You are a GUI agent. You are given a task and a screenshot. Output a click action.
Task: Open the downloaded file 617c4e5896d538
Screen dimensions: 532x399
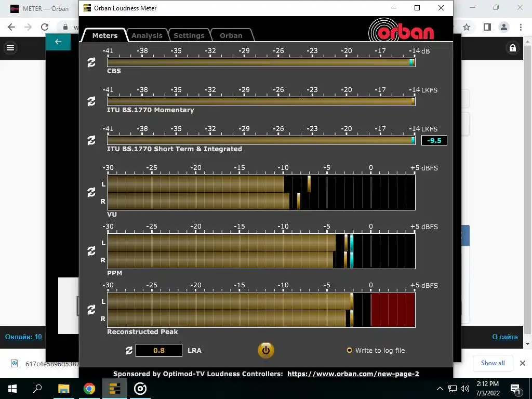coord(45,364)
